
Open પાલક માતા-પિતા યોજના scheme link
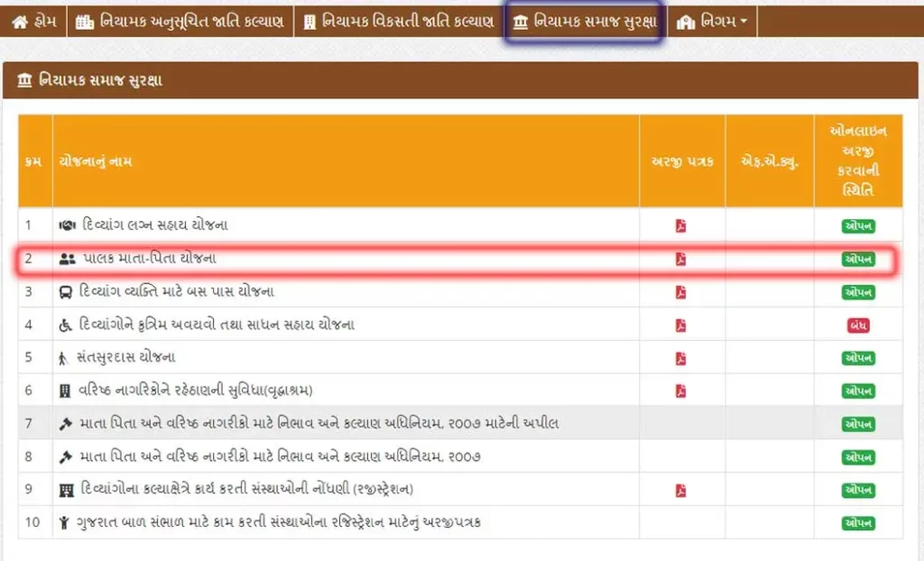click(x=149, y=259)
